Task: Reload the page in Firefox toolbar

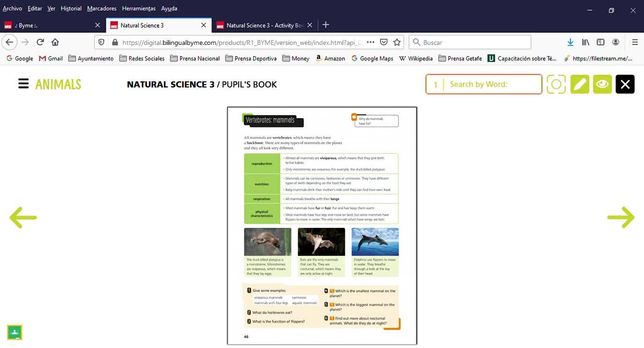Action: 40,42
